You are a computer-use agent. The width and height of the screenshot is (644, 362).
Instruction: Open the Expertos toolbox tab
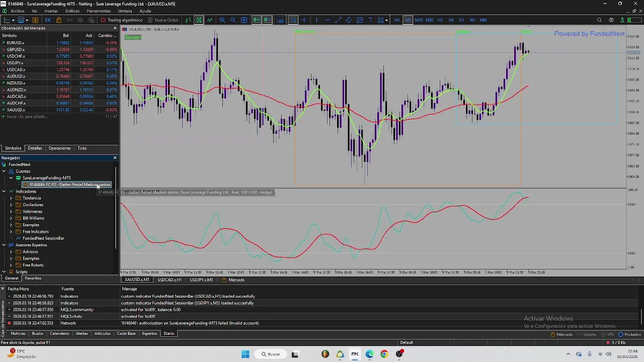(x=149, y=334)
